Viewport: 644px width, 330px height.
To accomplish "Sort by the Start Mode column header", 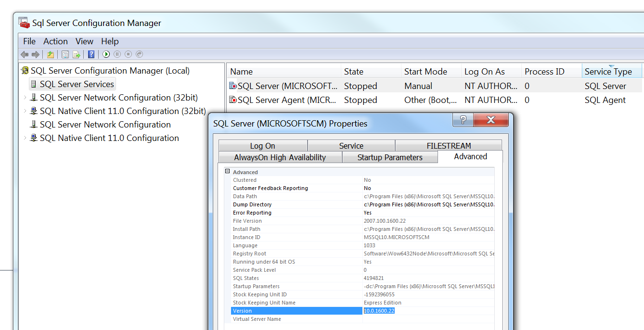I will coord(431,72).
